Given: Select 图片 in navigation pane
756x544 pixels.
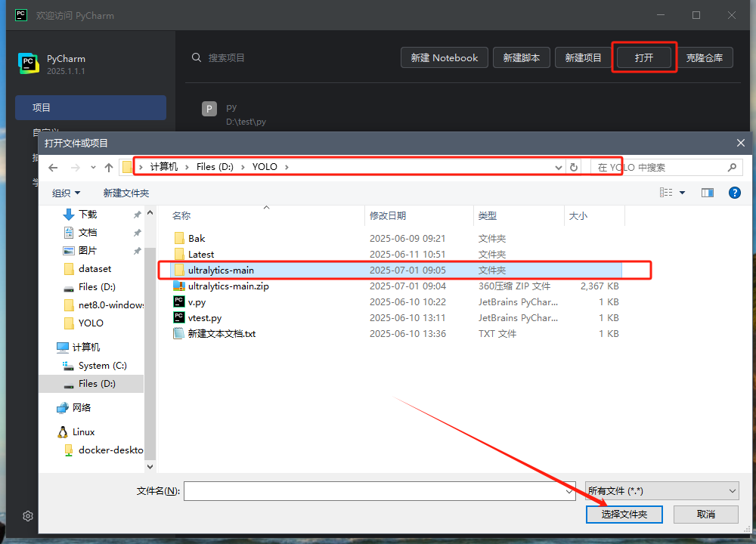Looking at the screenshot, I should point(87,251).
